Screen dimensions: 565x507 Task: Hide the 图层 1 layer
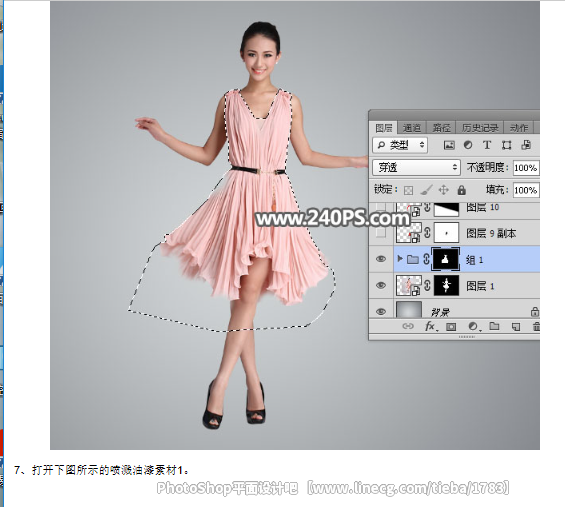[x=381, y=285]
